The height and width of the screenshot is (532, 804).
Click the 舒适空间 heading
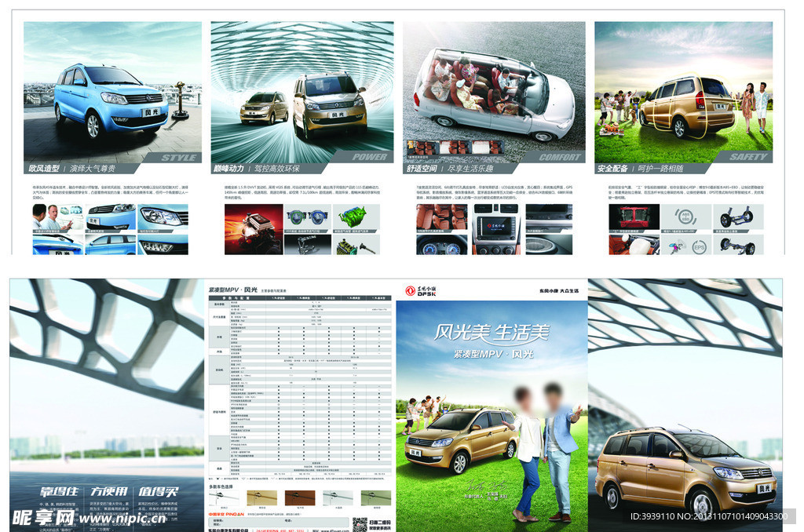422,168
